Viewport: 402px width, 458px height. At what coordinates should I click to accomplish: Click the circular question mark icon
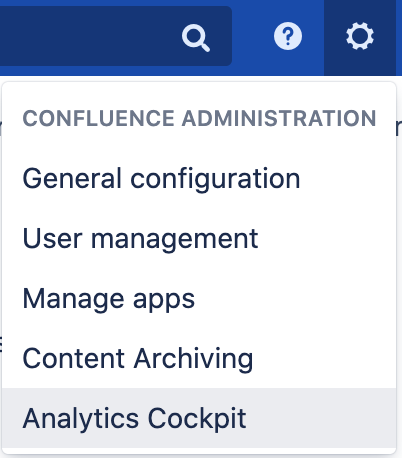click(288, 36)
